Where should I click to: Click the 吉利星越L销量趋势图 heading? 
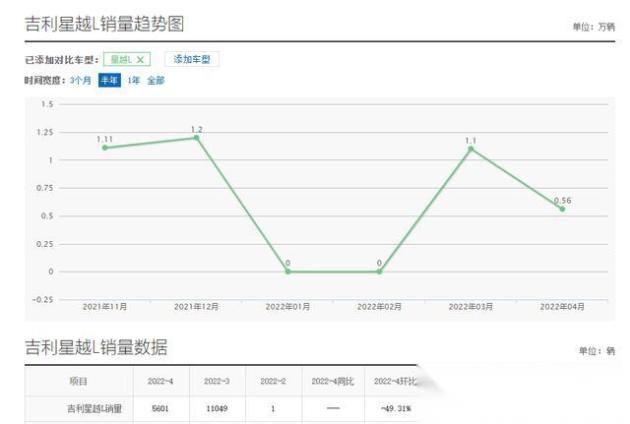point(104,24)
